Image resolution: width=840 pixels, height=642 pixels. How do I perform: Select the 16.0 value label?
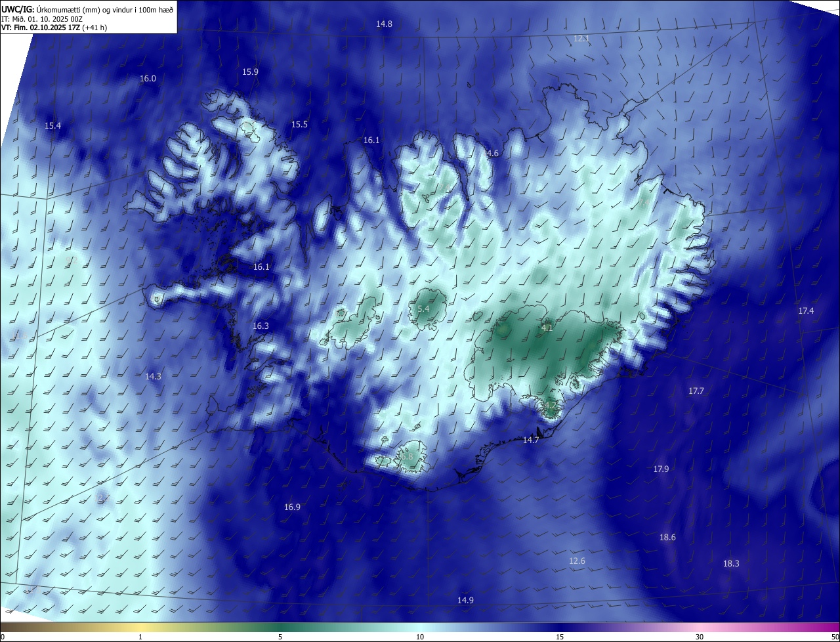coord(148,79)
